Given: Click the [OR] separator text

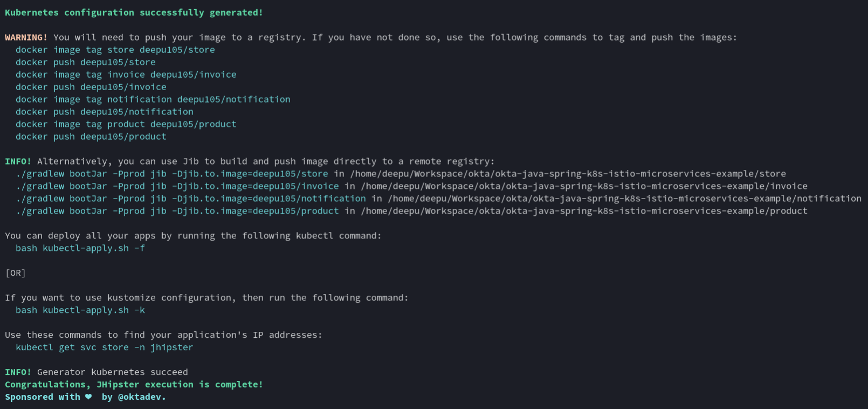Looking at the screenshot, I should point(15,273).
